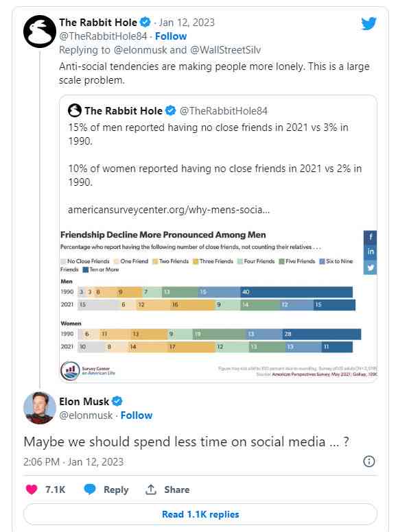Screen dimensions: 398x532
Task: Click the Ten or More legend swatch
Action: [86, 269]
